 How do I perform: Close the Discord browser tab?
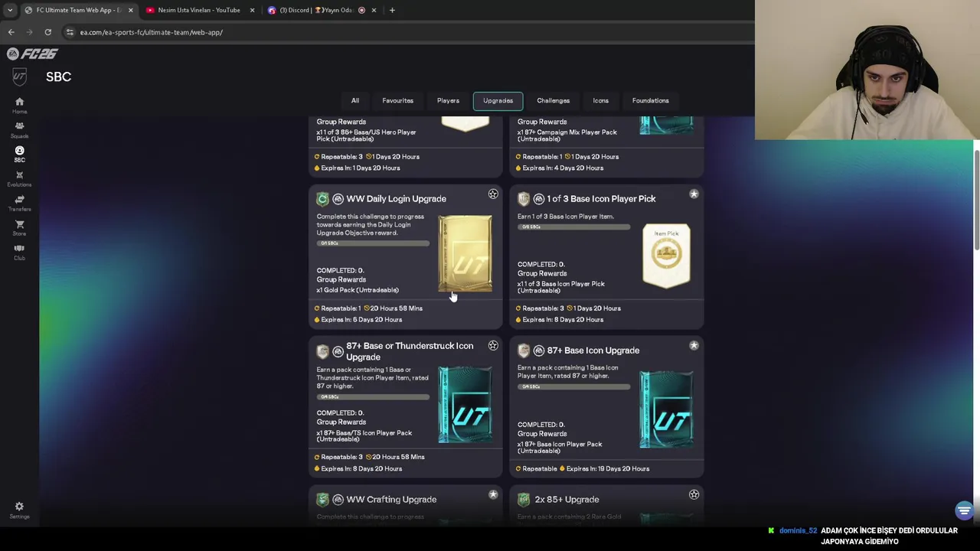tap(374, 10)
